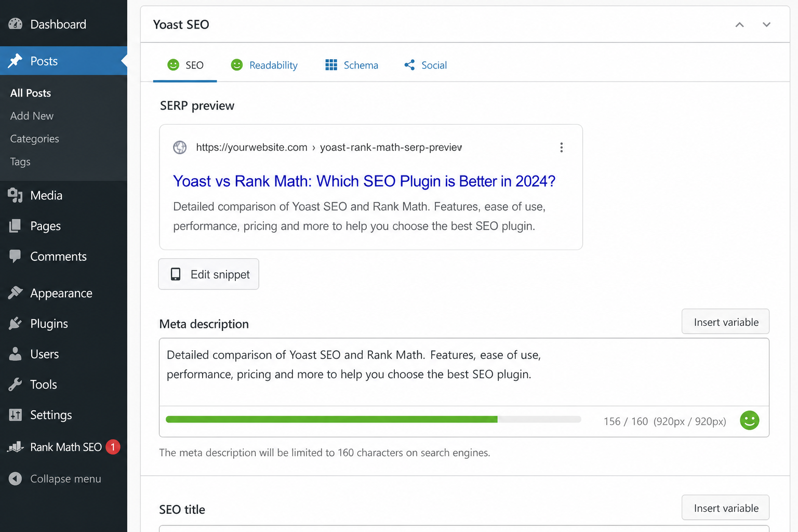This screenshot has height=532, width=798.
Task: Click Insert variable for Meta description
Action: (x=725, y=322)
